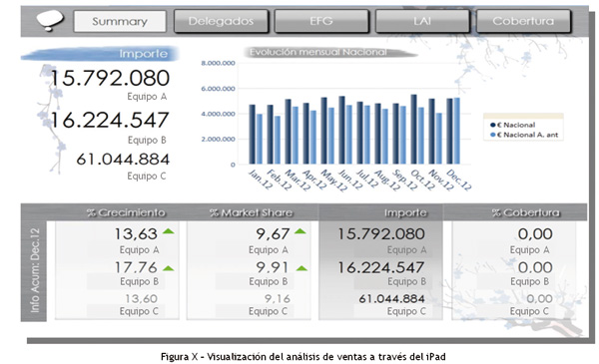Click 61.044.884 in the bottom Importe panel

[391, 299]
